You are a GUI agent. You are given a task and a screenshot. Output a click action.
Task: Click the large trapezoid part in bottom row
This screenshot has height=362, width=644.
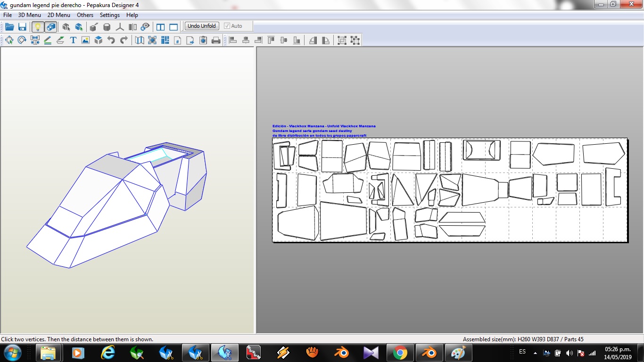click(343, 221)
